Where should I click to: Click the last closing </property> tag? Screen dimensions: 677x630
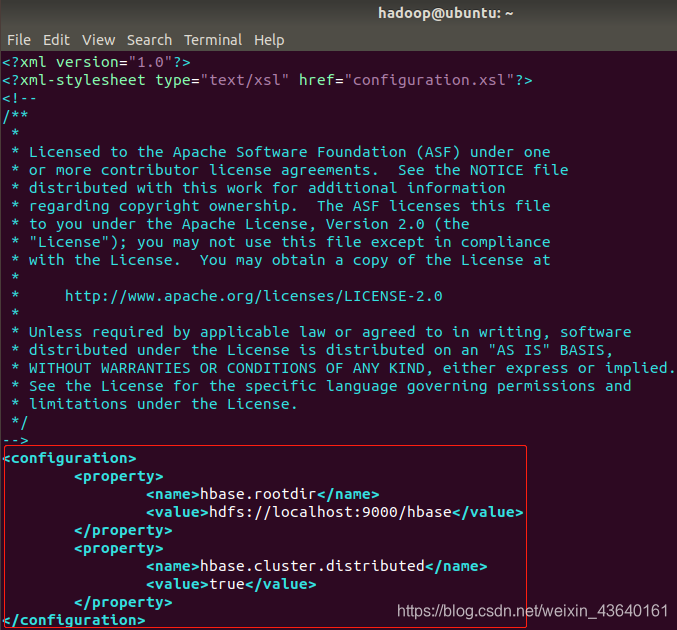point(123,602)
